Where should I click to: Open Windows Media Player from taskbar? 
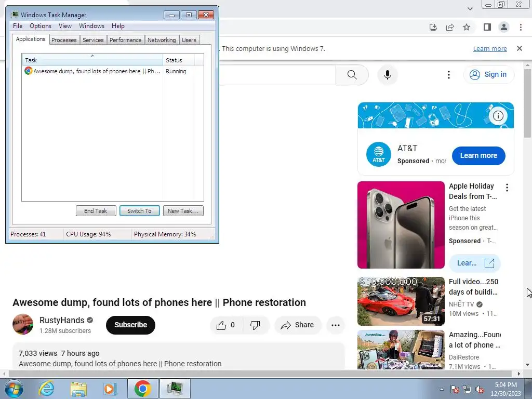[110, 389]
